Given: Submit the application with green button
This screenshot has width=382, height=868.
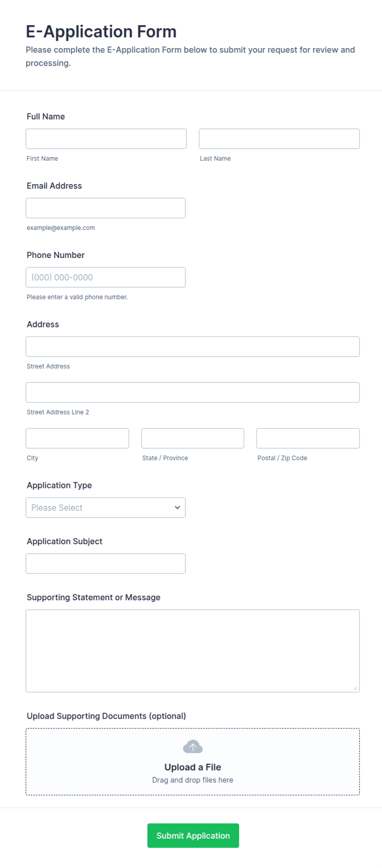Looking at the screenshot, I should click(193, 836).
